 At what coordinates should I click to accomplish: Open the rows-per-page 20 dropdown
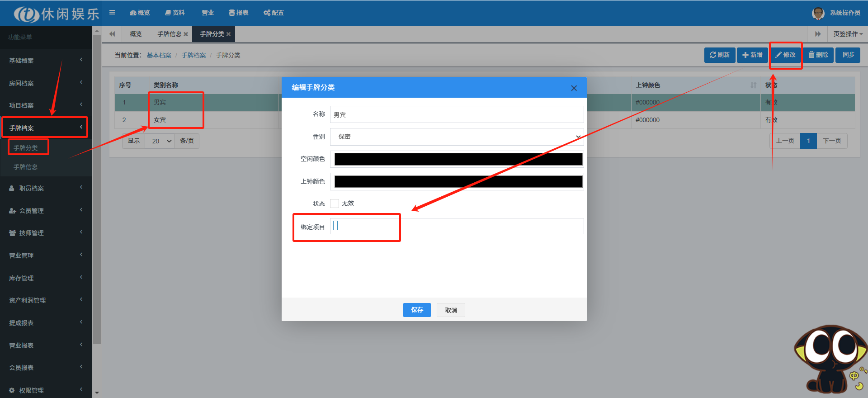tap(161, 141)
